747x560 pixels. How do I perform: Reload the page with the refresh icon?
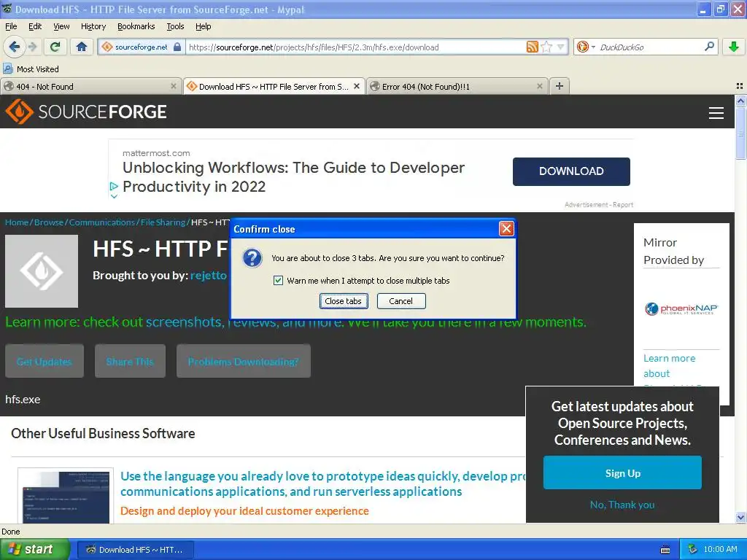[55, 47]
